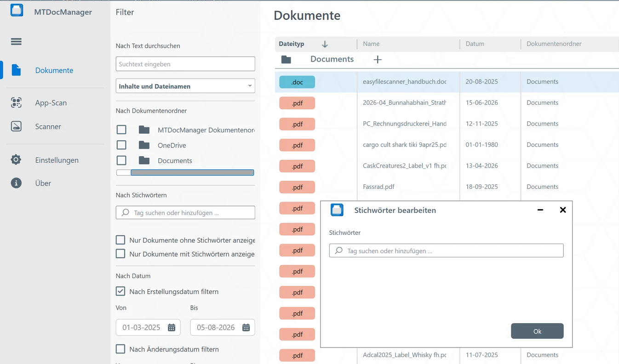Select the .doc file type badge

(x=297, y=82)
